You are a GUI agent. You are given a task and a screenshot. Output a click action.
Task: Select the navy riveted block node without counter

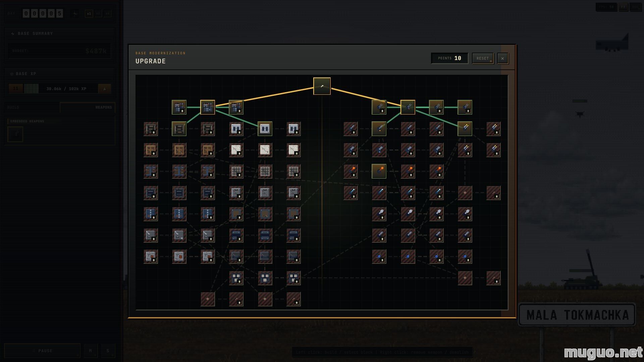(x=265, y=235)
